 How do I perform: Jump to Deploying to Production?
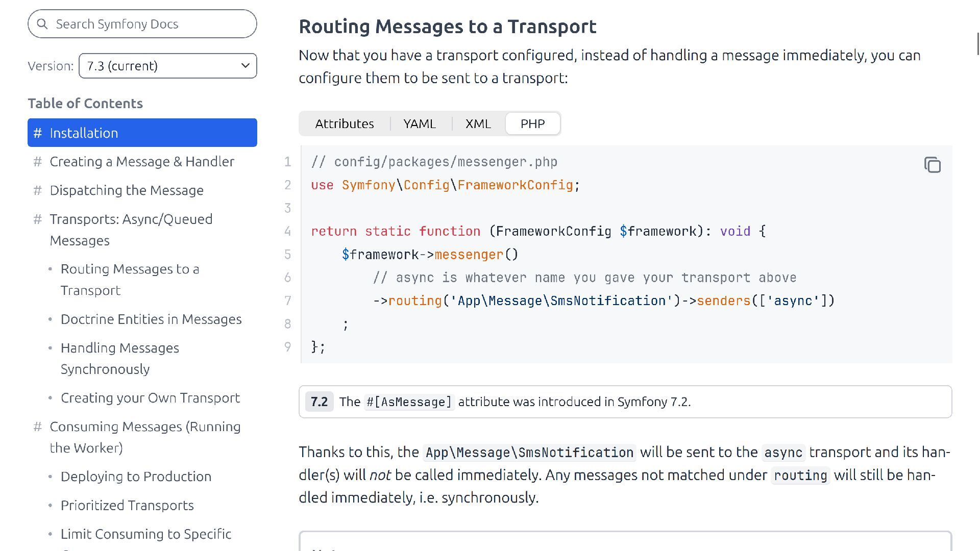(x=136, y=477)
